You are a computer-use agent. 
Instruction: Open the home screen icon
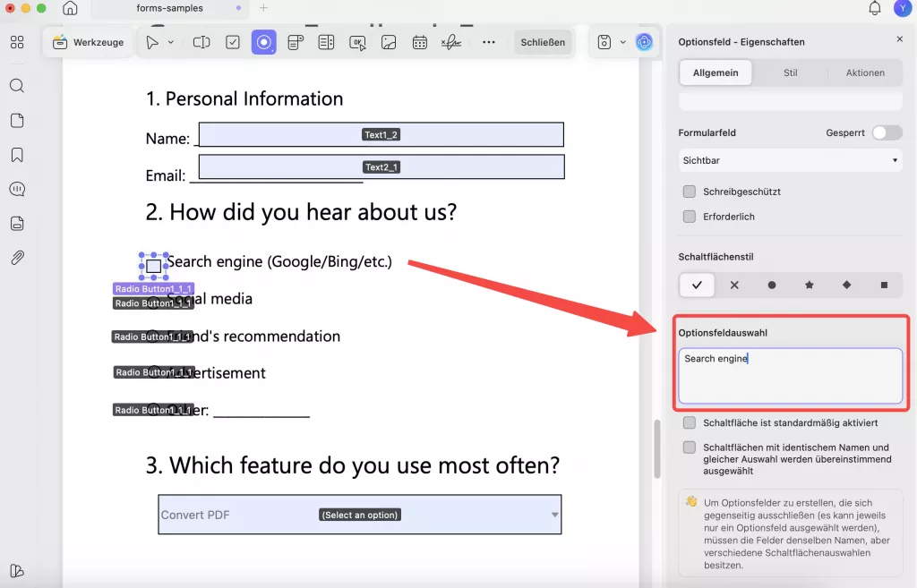pos(70,8)
